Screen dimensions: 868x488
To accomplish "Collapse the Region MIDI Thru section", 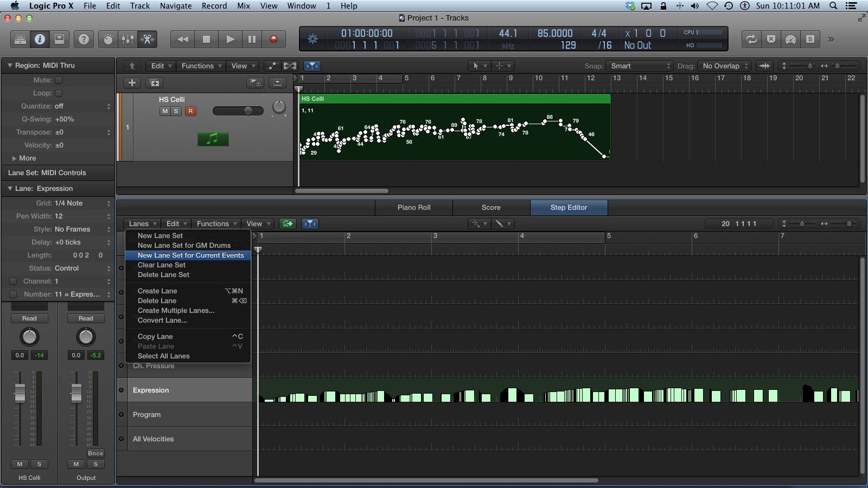I will point(10,65).
